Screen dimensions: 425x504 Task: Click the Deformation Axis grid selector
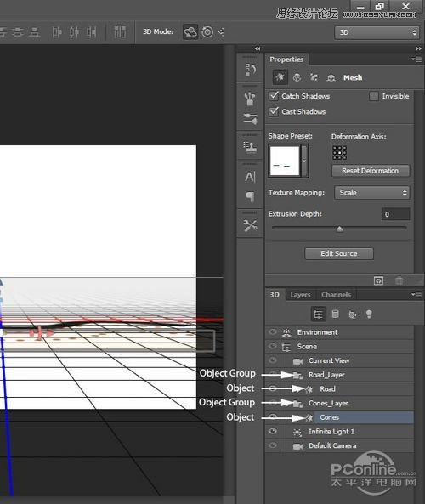(339, 153)
